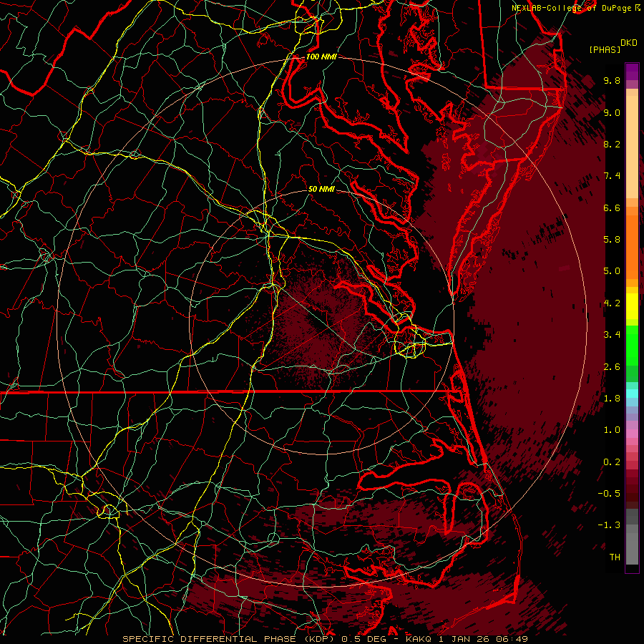Screen dimensions: 644x644
Task: Click the bright yellow segment of color bar
Action: (632, 306)
